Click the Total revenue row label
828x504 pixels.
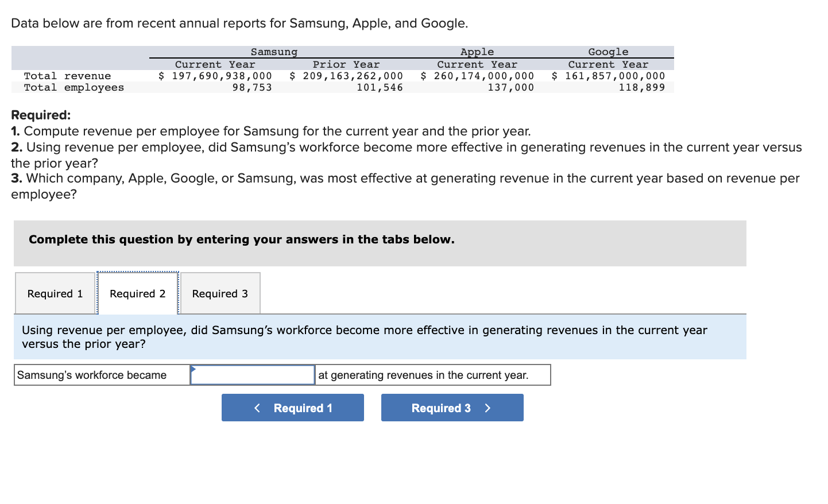pos(67,75)
